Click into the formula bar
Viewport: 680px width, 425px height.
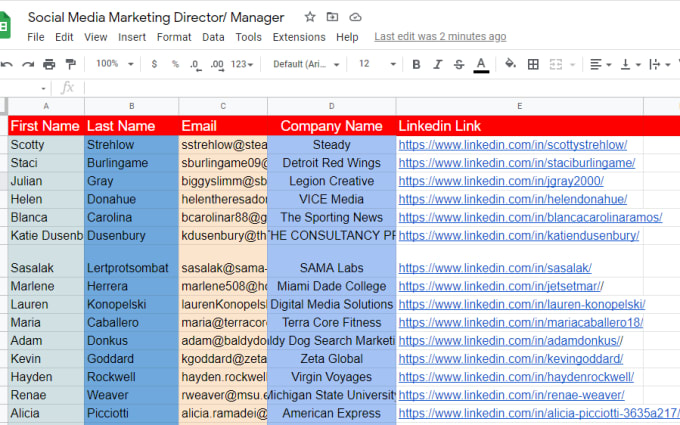point(382,88)
